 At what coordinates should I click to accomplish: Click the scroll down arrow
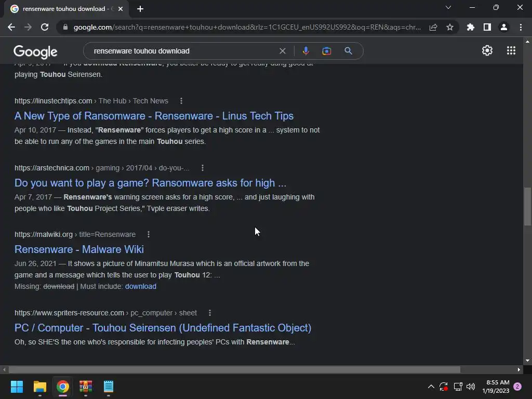(x=527, y=361)
